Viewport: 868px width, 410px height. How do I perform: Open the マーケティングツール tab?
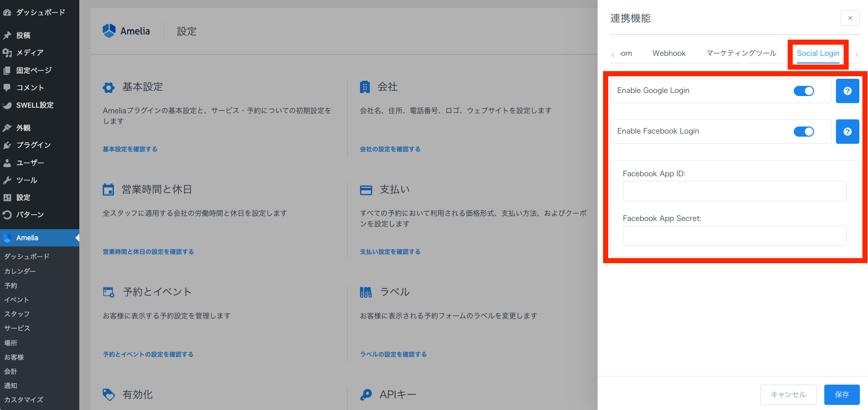coord(741,53)
